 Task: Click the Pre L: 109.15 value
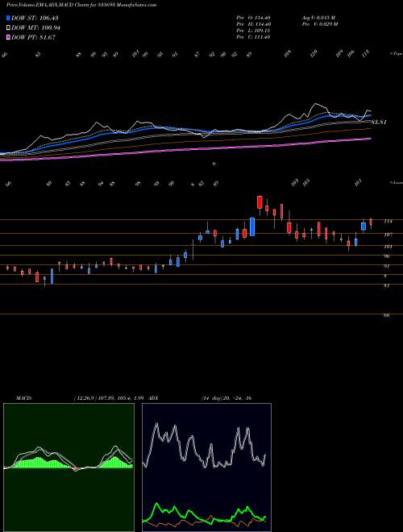253,31
